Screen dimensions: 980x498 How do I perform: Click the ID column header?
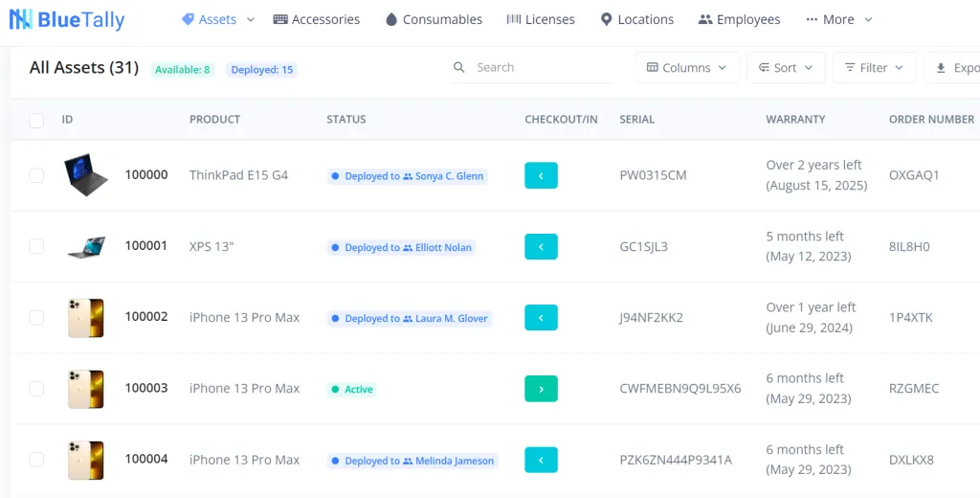pyautogui.click(x=68, y=120)
